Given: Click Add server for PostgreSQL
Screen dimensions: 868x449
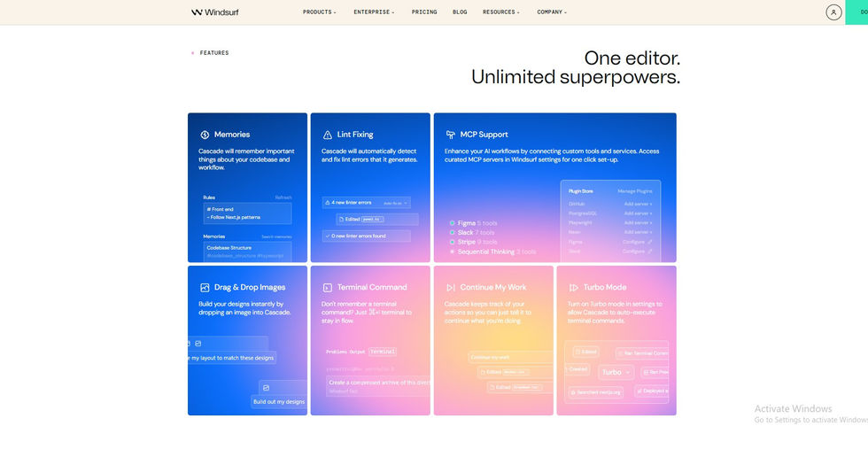Looking at the screenshot, I should (639, 213).
